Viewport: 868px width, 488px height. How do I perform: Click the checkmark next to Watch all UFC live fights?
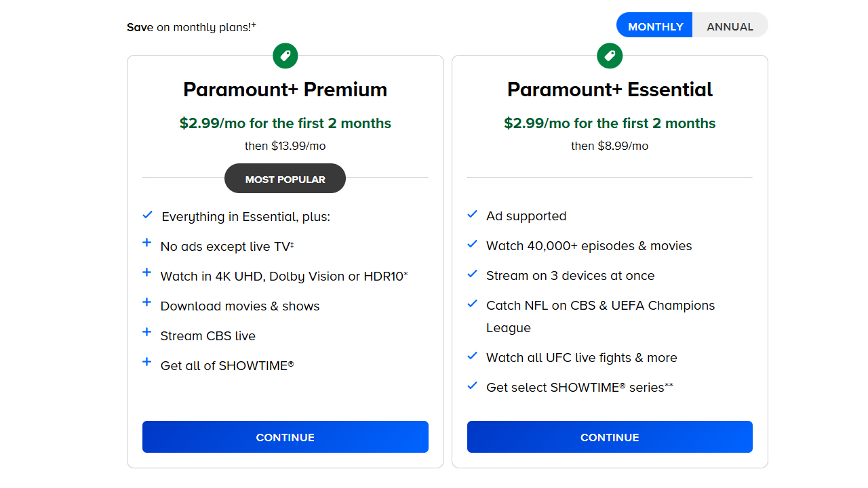pos(473,356)
